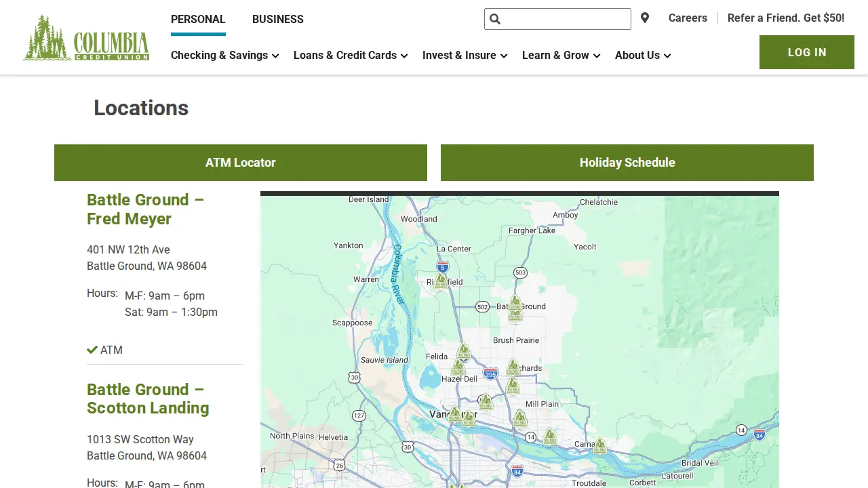This screenshot has height=488, width=868.
Task: Click the Route 503 shield on map
Action: pyautogui.click(x=520, y=272)
